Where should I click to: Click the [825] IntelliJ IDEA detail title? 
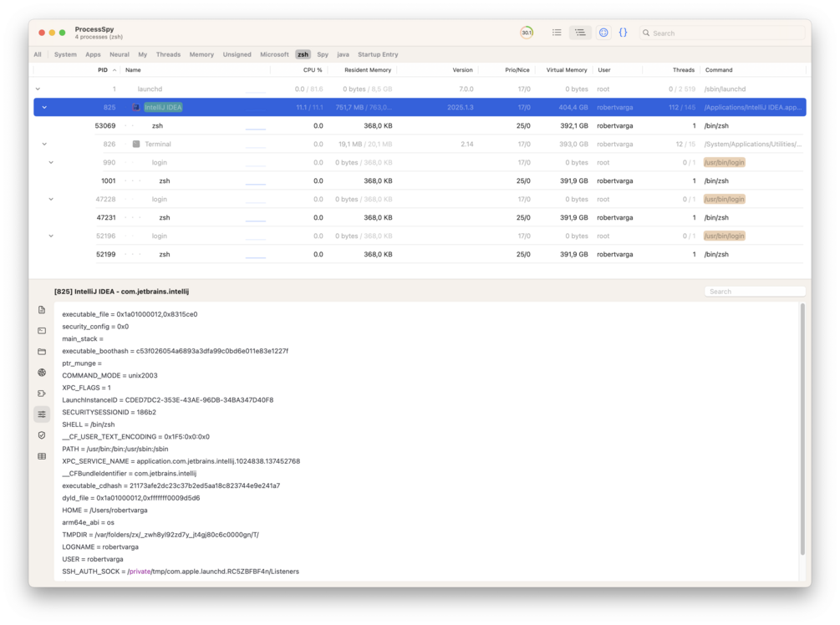(121, 292)
